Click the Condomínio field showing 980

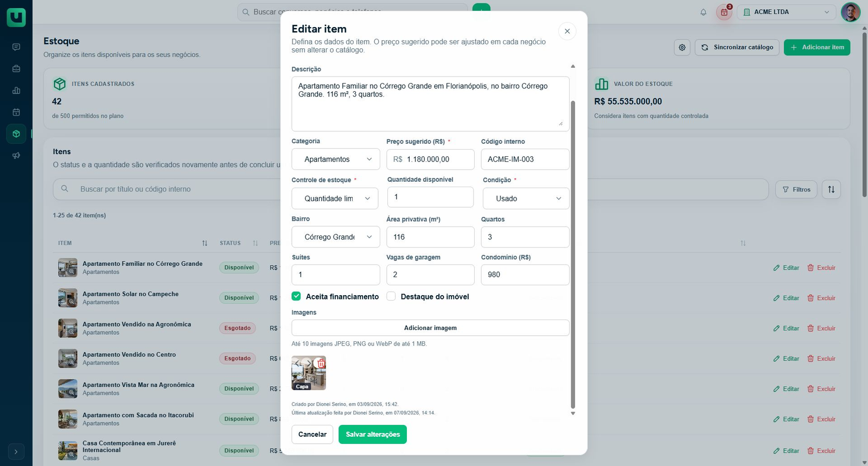click(525, 275)
